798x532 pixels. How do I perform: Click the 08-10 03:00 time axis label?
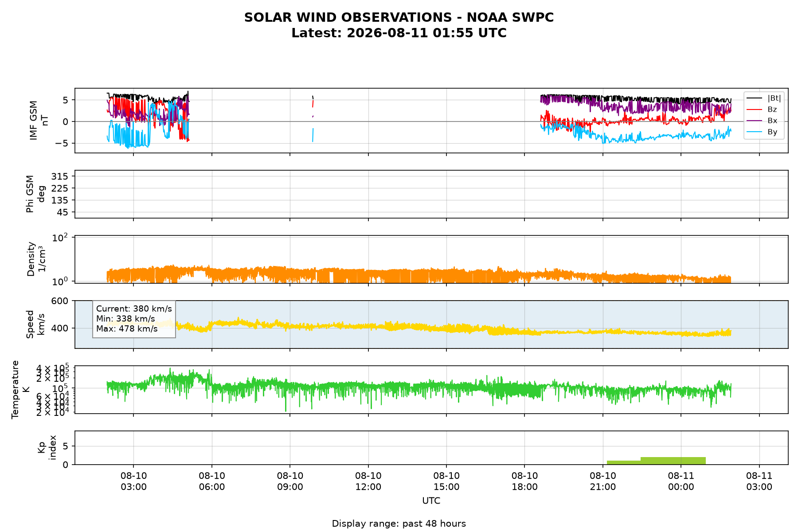tap(133, 481)
